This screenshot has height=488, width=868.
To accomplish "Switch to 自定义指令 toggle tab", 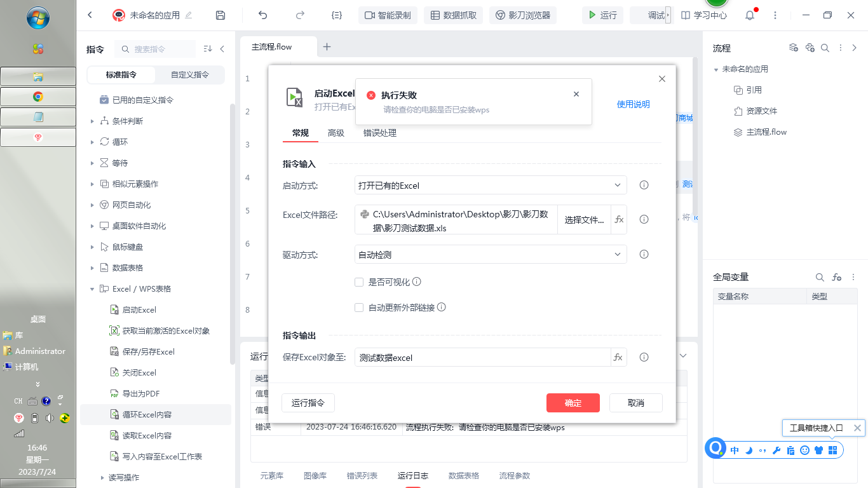I will point(189,75).
